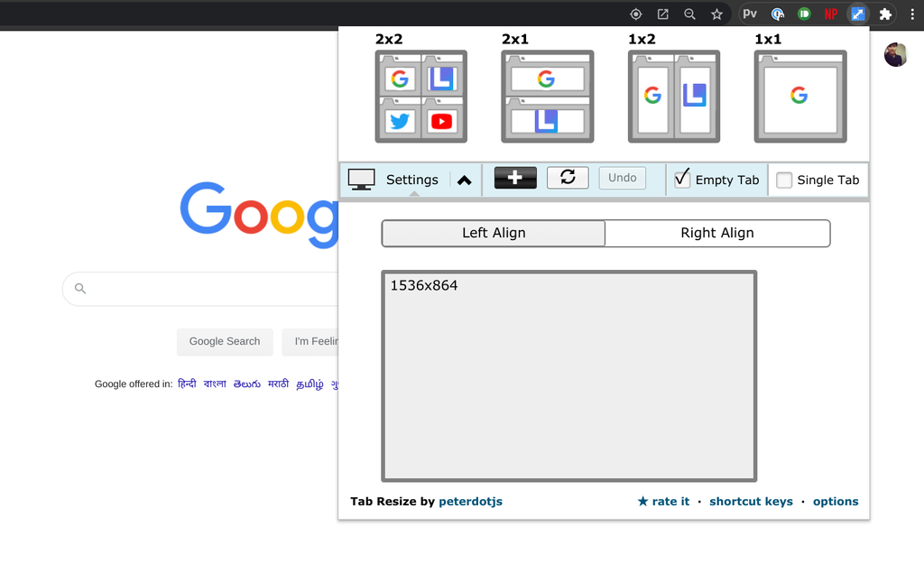Click the plus icon to add custom layout
This screenshot has width=924, height=564.
click(514, 178)
